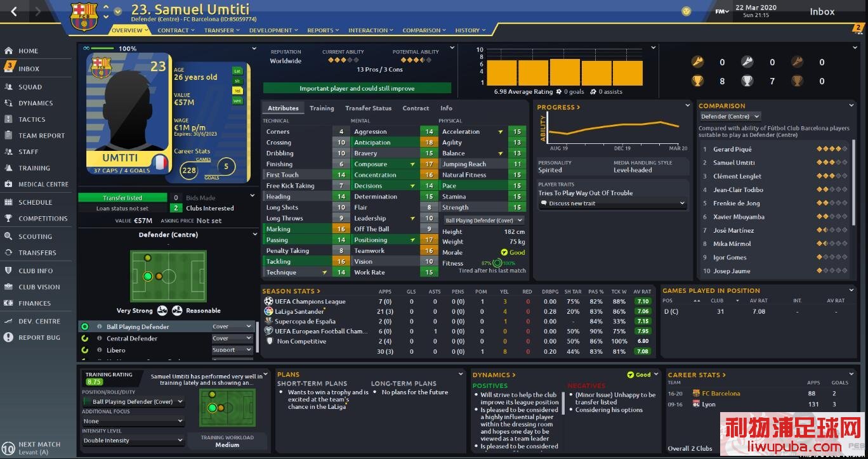Open Home from the sidebar
Image resolution: width=868 pixels, height=459 pixels.
pos(28,51)
